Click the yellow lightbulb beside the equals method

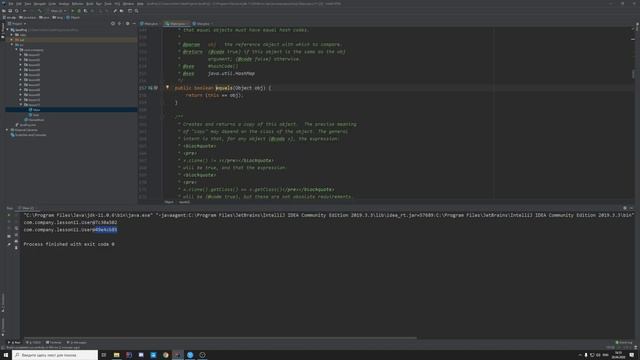(x=167, y=87)
